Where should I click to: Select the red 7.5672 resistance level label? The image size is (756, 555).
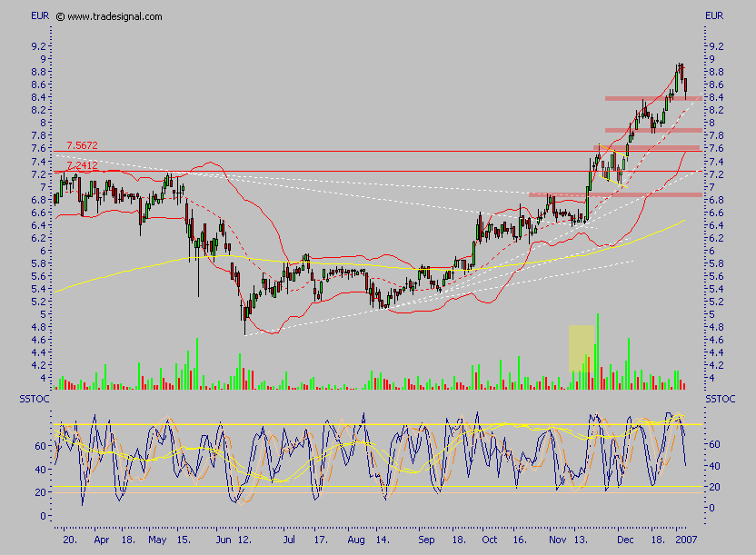82,145
